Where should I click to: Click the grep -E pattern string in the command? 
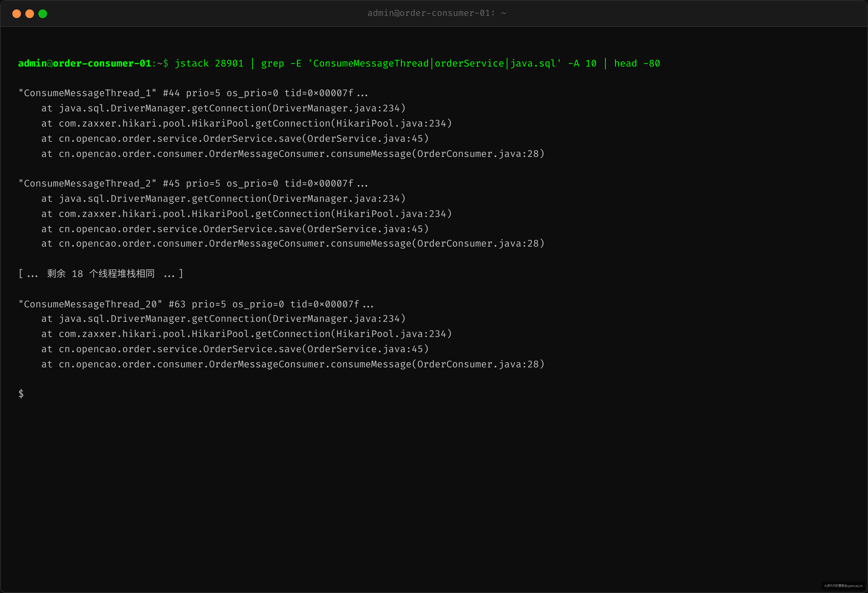[x=434, y=63]
